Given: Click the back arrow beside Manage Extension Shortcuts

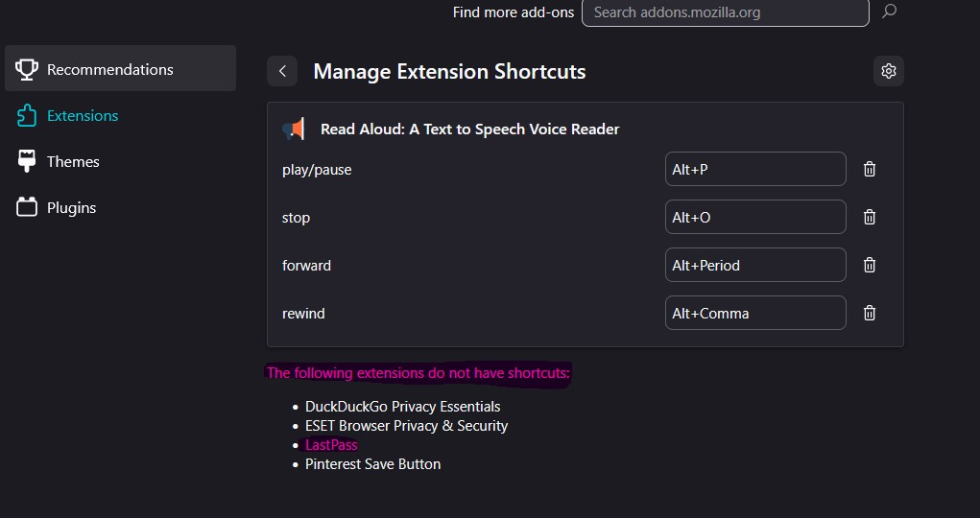Looking at the screenshot, I should 282,71.
